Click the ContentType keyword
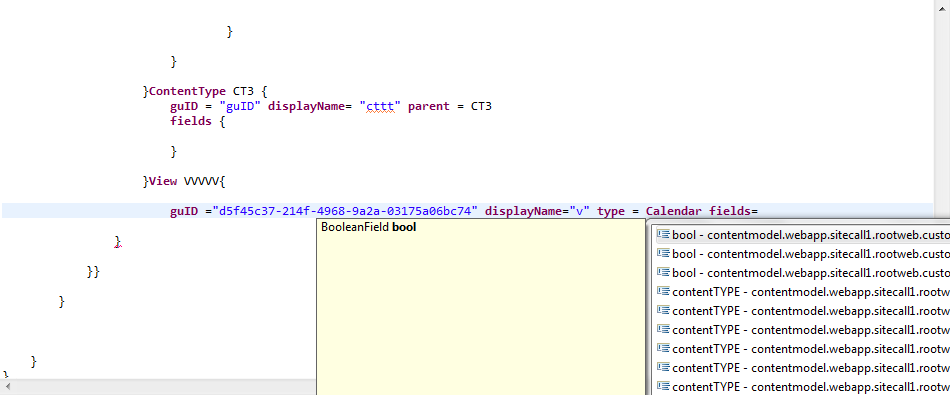This screenshot has height=395, width=950. (187, 91)
